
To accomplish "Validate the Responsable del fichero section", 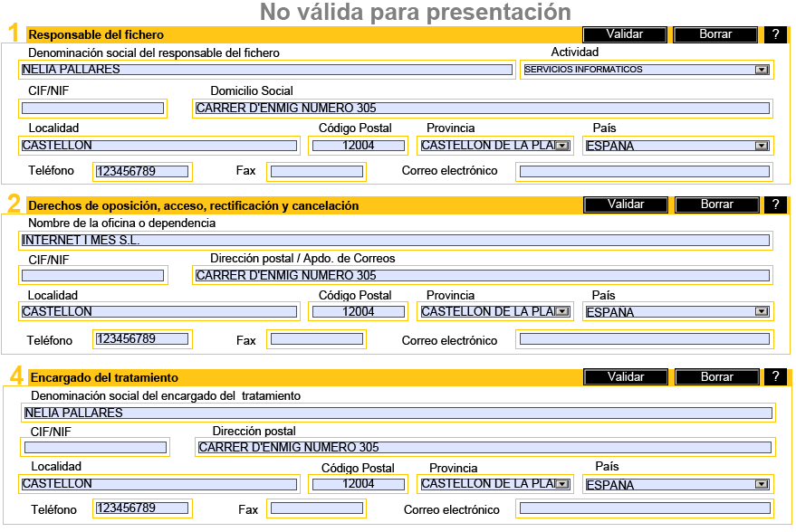I will coord(625,34).
